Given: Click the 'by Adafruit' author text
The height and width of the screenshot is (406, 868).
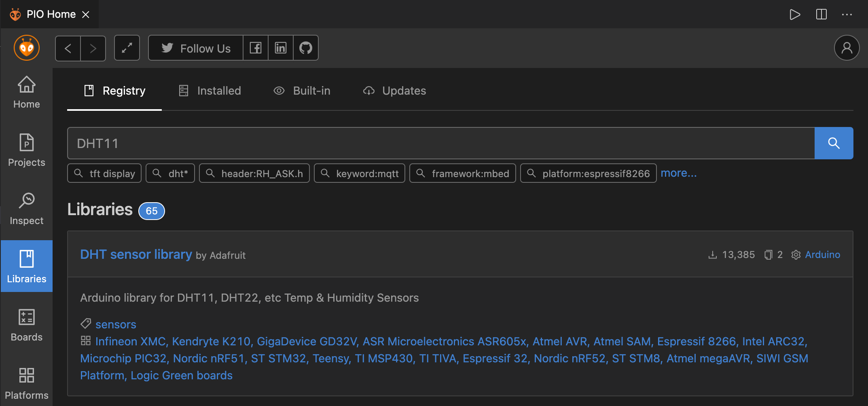Looking at the screenshot, I should (220, 255).
